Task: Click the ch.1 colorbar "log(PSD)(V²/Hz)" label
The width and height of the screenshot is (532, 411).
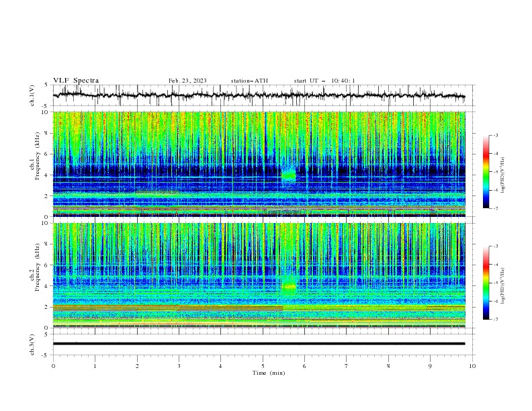Action: coord(503,175)
